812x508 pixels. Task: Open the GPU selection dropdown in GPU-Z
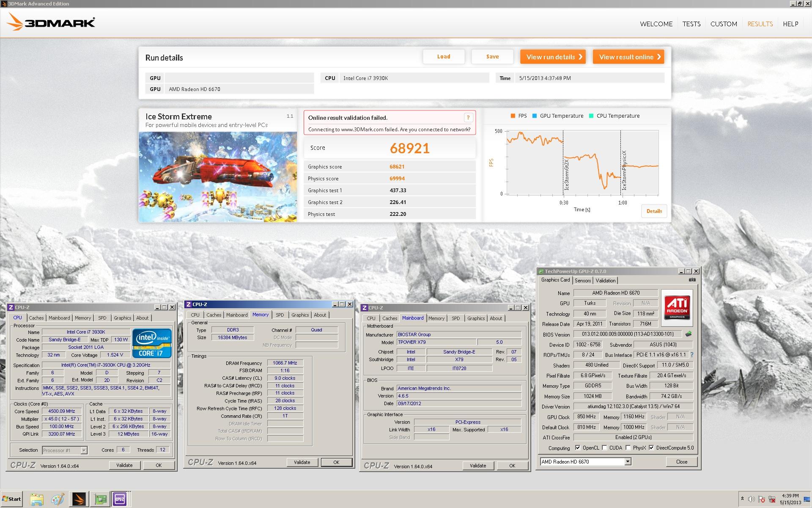click(628, 462)
